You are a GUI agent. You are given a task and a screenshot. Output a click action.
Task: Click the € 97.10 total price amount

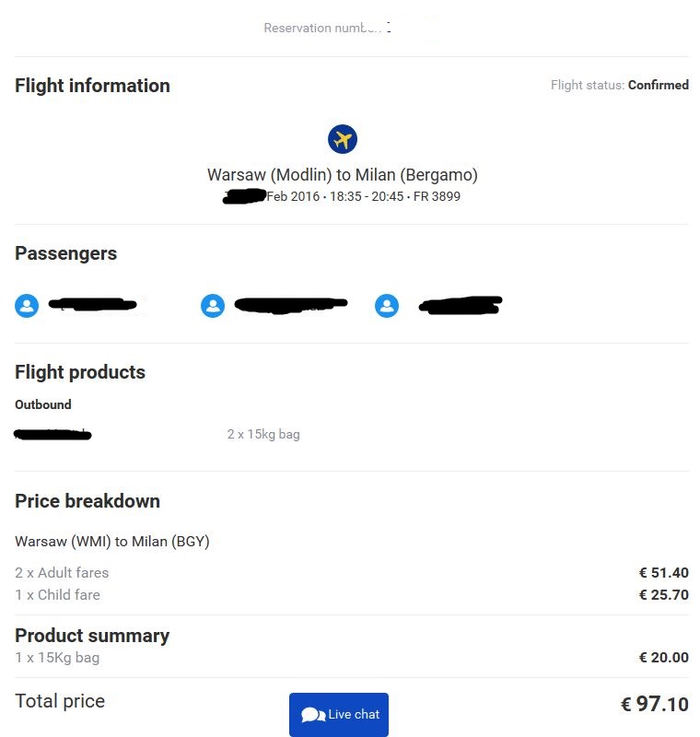click(x=655, y=704)
